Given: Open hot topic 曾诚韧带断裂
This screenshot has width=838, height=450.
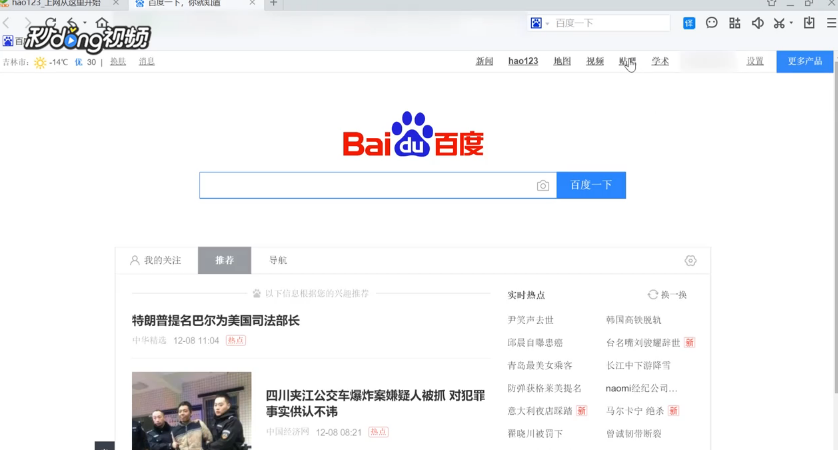Looking at the screenshot, I should (634, 434).
